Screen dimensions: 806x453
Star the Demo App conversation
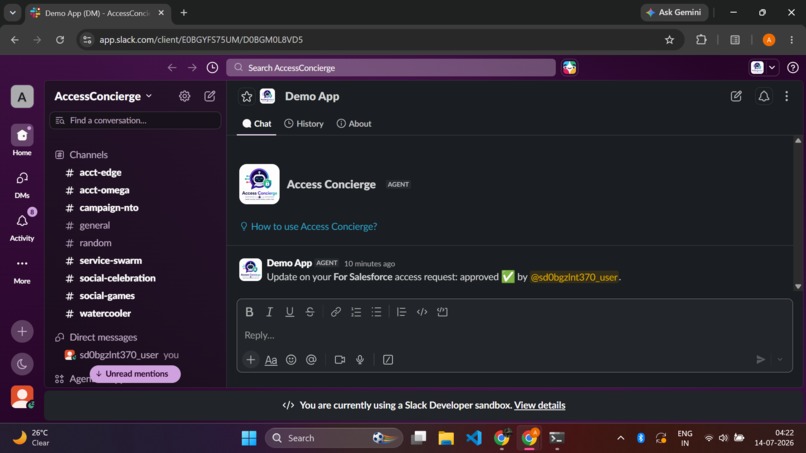(x=247, y=96)
